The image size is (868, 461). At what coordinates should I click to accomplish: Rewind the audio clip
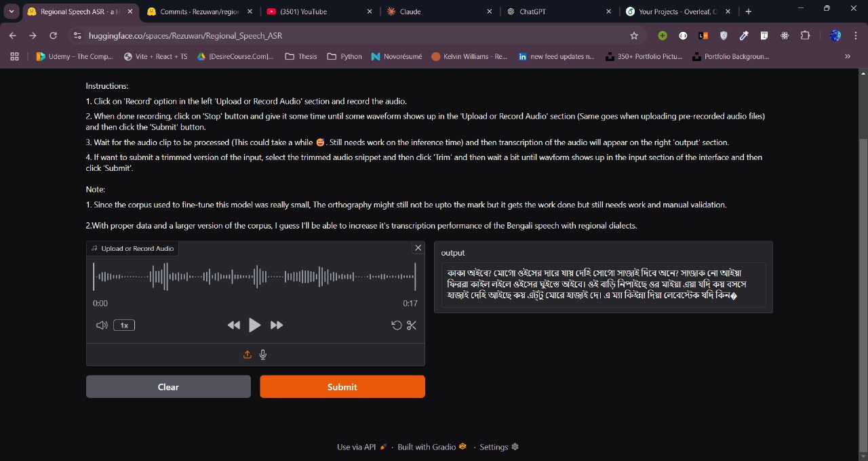[234, 325]
